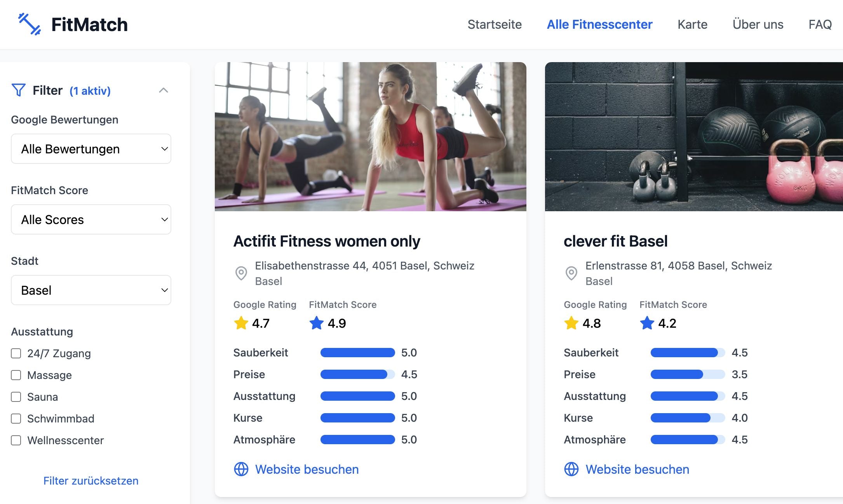Enable the 24/7 Zugang checkbox
This screenshot has width=843, height=504.
[x=16, y=353]
